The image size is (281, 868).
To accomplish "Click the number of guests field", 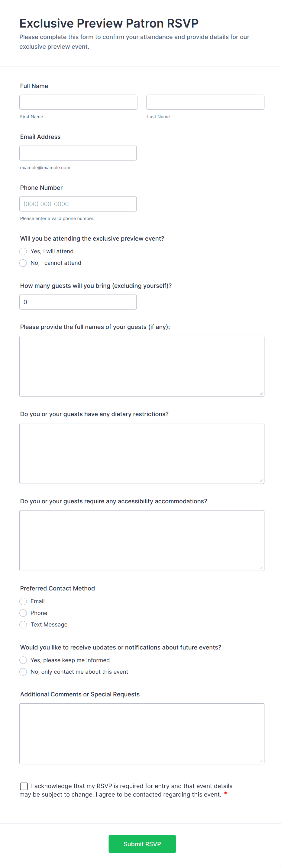I will 78,302.
